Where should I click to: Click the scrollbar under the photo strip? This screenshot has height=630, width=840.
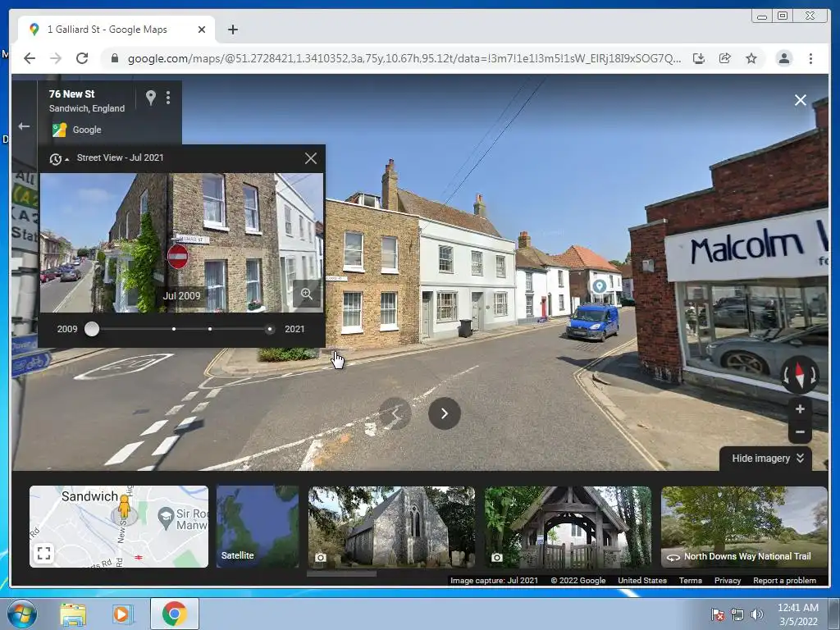(x=342, y=573)
